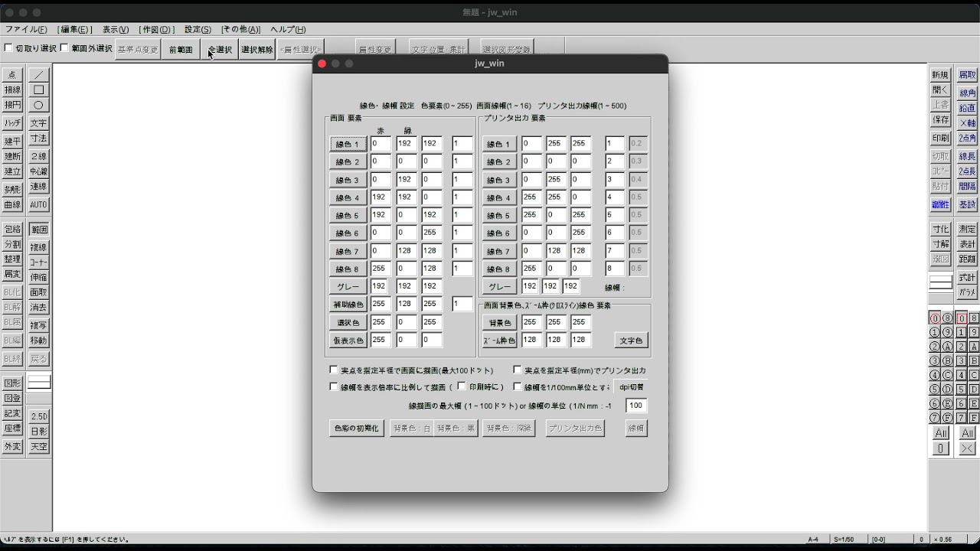Viewport: 980px width, 551px height.
Task: Select the 伸縮 extend/trim tool
Action: 38,277
